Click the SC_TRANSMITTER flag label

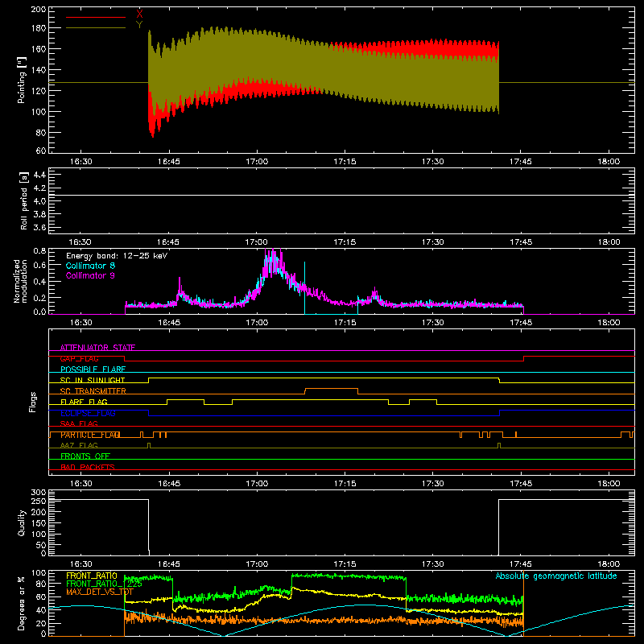[93, 391]
